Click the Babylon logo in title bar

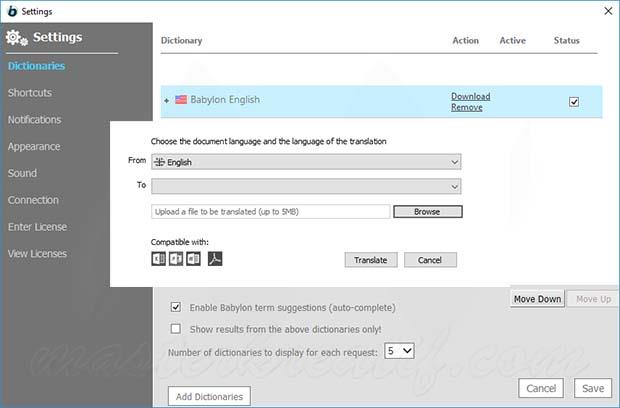[x=12, y=11]
